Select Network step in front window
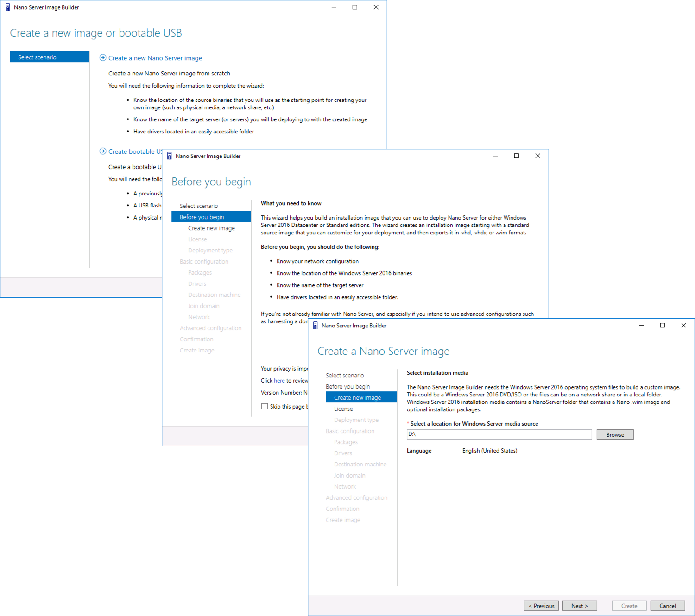Screen dimensions: 695x616 coord(345,487)
